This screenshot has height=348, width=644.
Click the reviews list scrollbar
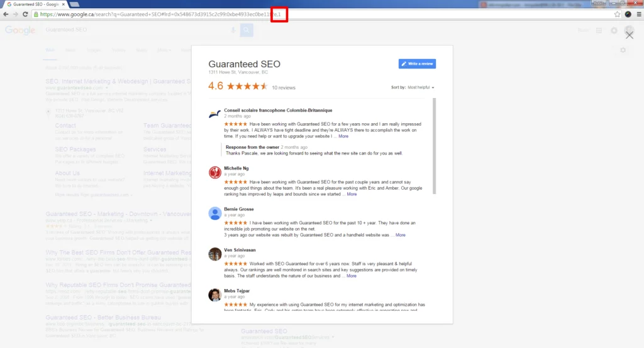point(434,146)
